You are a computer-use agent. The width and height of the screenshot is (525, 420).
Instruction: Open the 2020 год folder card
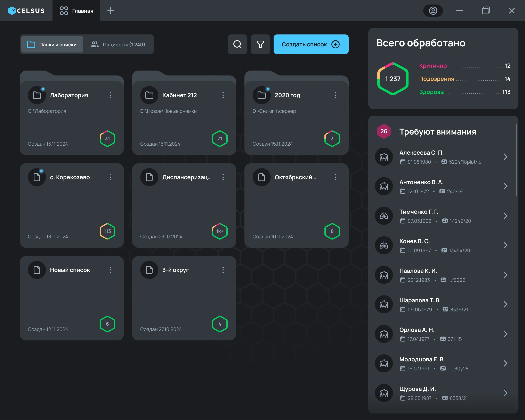tap(296, 113)
